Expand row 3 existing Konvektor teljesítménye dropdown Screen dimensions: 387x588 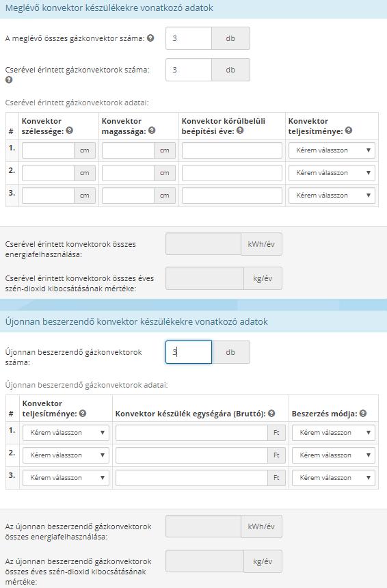point(332,196)
